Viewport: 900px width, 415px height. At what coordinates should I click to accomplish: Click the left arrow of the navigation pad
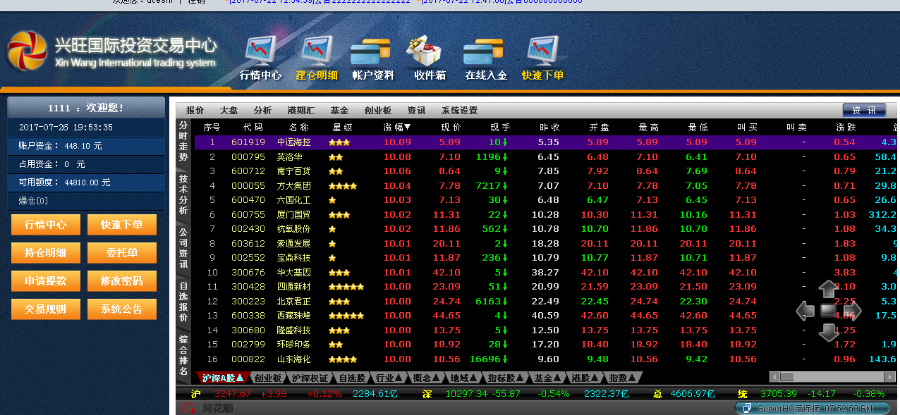tap(805, 311)
